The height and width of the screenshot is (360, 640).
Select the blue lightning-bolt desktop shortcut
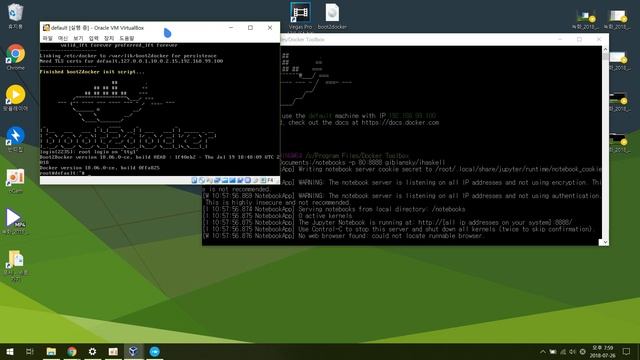click(16, 139)
